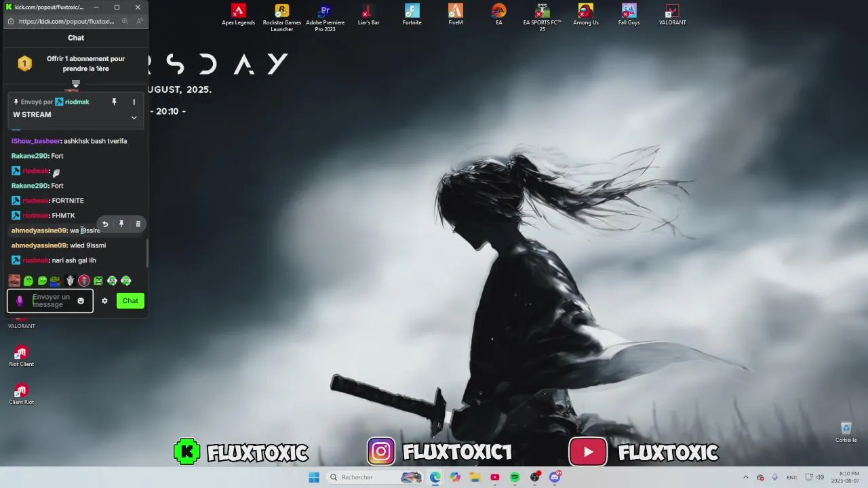Click the 'nari ash gal lih' message

point(74,260)
